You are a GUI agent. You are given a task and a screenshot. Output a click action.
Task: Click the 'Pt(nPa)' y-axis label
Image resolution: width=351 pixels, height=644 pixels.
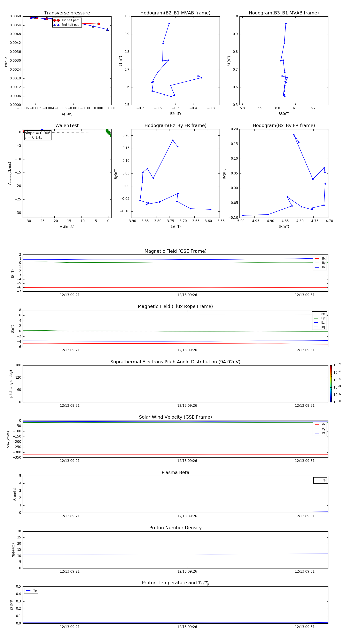(x=6, y=61)
